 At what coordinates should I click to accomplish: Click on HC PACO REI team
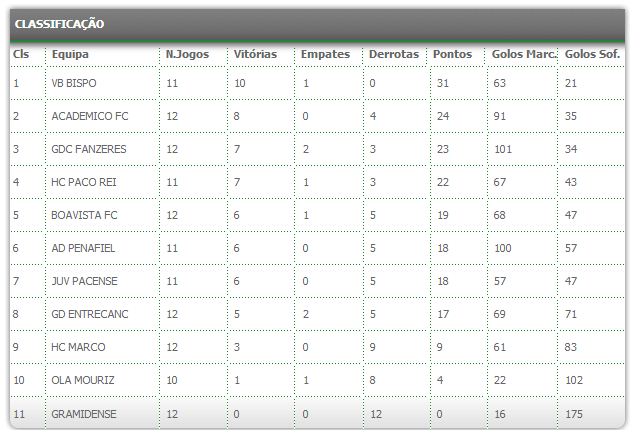click(85, 182)
